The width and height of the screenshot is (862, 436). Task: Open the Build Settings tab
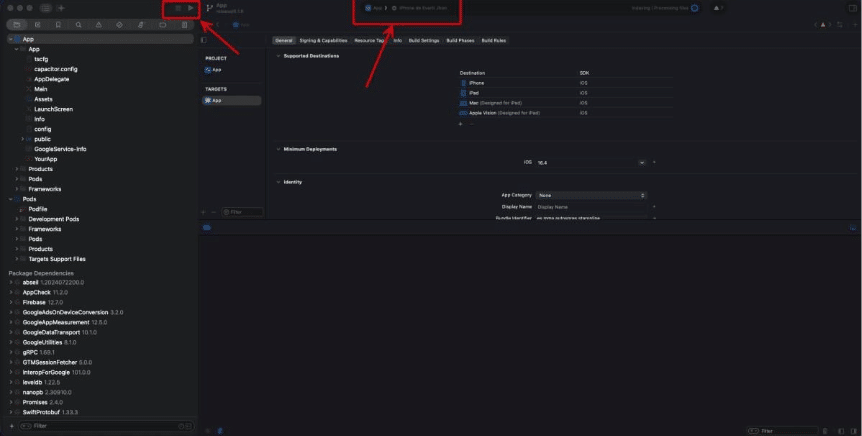pos(424,41)
